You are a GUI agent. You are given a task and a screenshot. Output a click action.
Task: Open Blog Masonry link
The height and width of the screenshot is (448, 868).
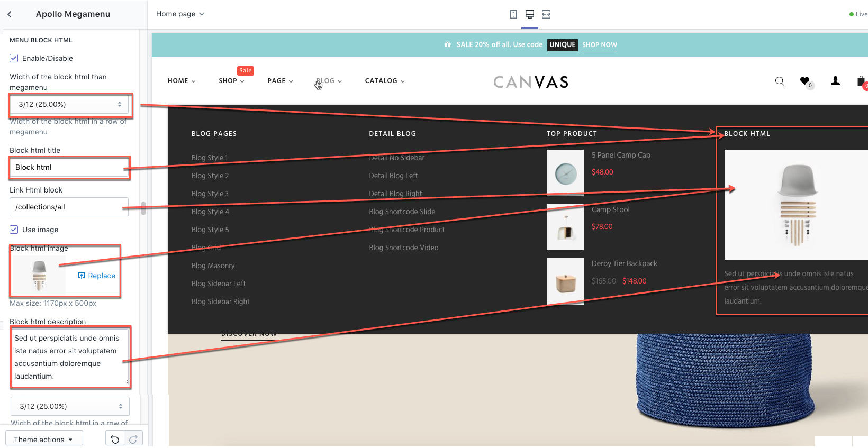pos(213,266)
